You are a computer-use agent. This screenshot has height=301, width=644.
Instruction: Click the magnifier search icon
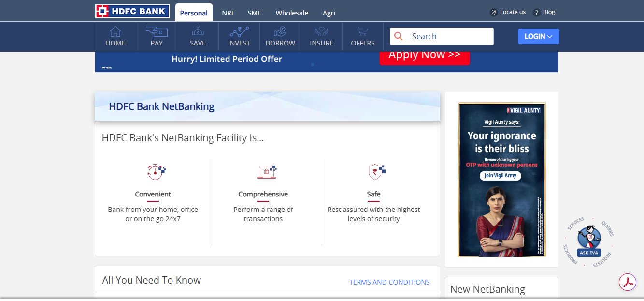click(x=399, y=36)
